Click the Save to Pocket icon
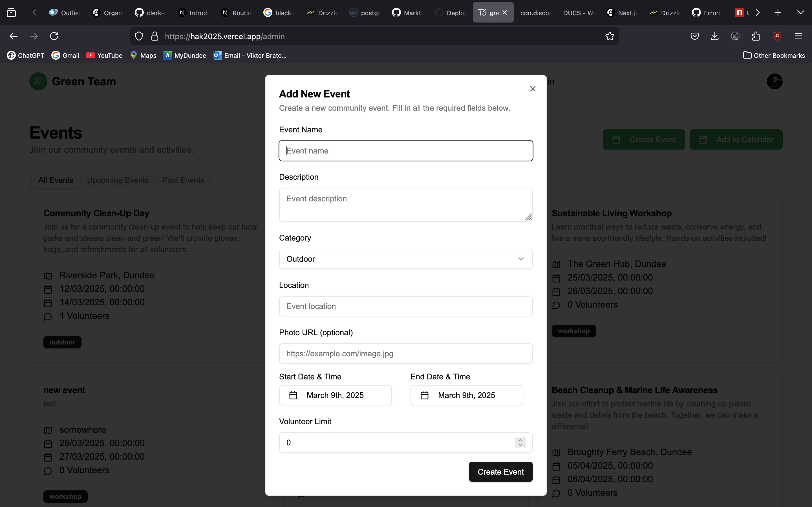The height and width of the screenshot is (507, 812). click(x=694, y=36)
